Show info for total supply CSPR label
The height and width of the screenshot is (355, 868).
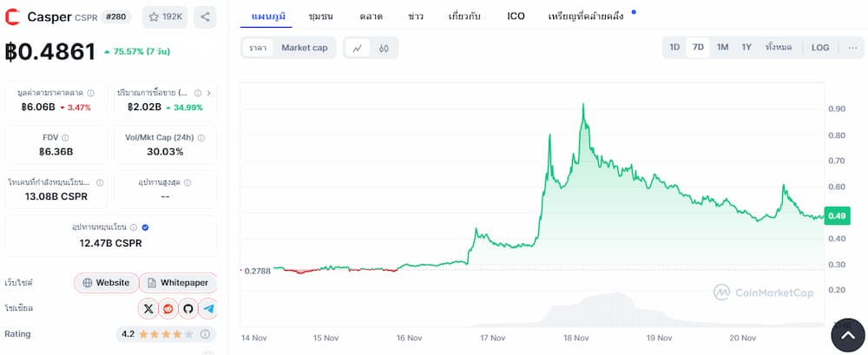100,182
